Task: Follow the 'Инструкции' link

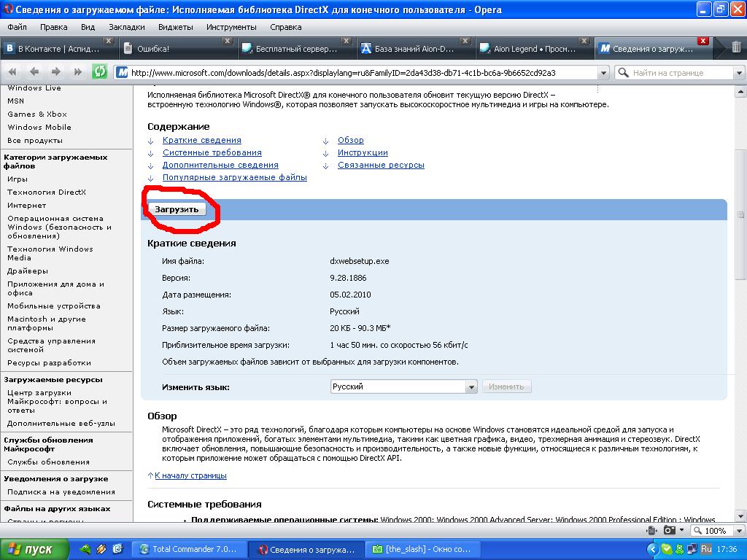Action: click(363, 152)
